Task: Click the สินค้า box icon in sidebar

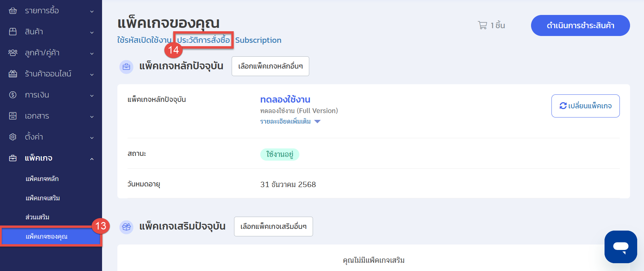Action: tap(13, 32)
